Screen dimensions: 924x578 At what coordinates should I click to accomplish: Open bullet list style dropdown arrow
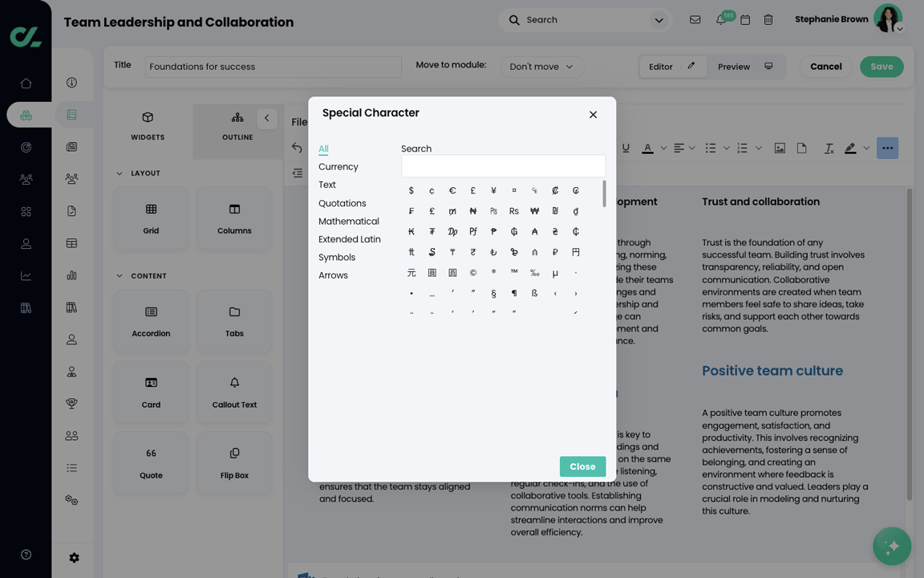[727, 148]
